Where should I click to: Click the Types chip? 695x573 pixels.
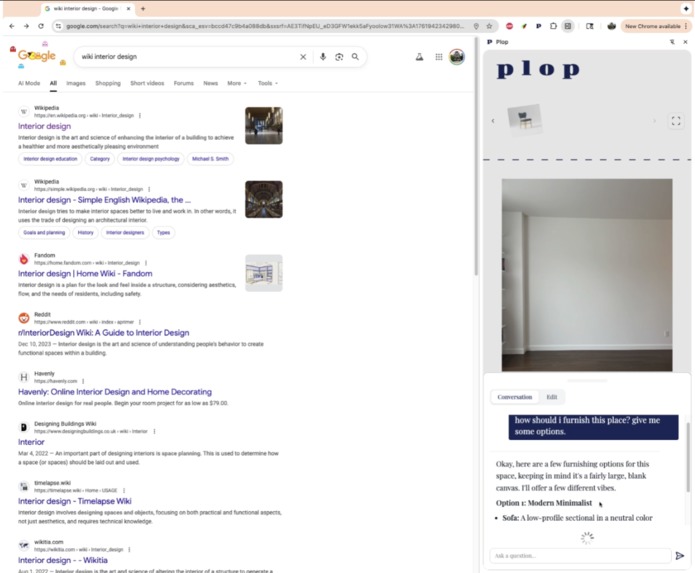164,232
